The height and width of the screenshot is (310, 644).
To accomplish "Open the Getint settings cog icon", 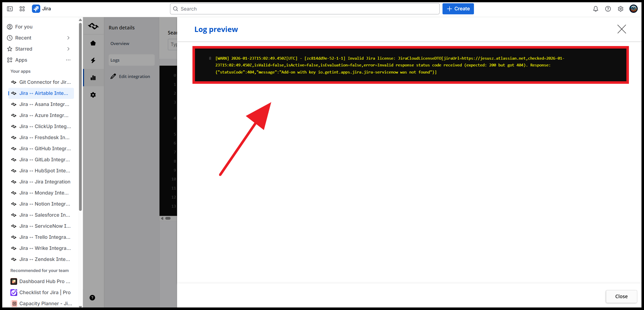I will pos(93,95).
